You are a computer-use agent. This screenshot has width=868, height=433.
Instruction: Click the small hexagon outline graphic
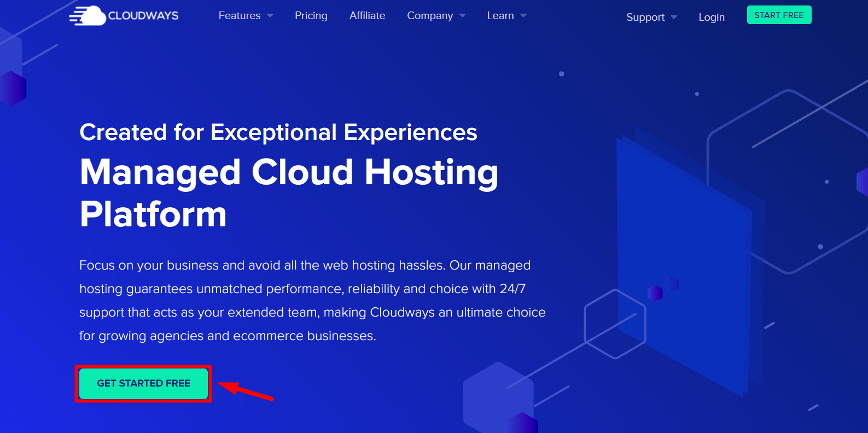(615, 324)
